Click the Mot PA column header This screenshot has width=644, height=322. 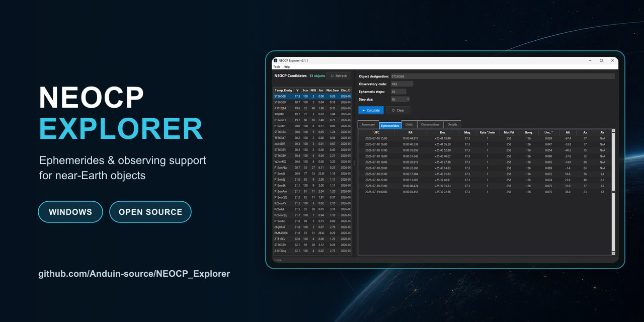click(x=509, y=132)
